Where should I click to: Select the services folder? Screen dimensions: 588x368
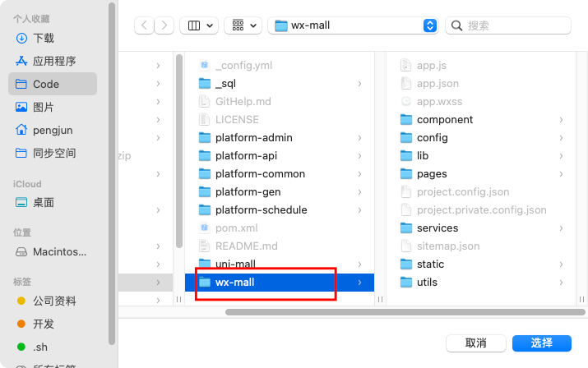(481, 228)
